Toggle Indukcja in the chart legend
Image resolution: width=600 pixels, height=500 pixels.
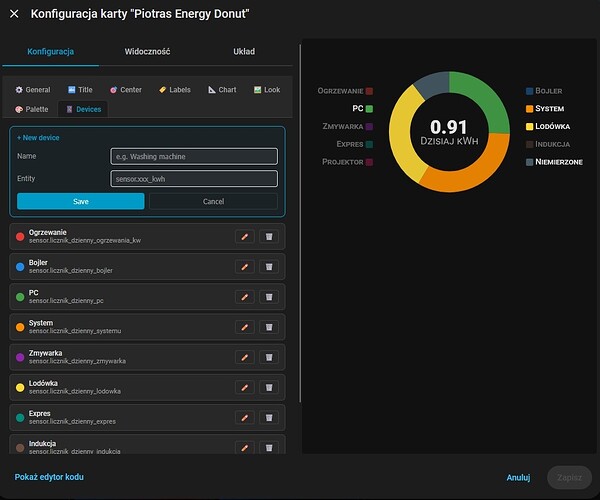tap(548, 144)
